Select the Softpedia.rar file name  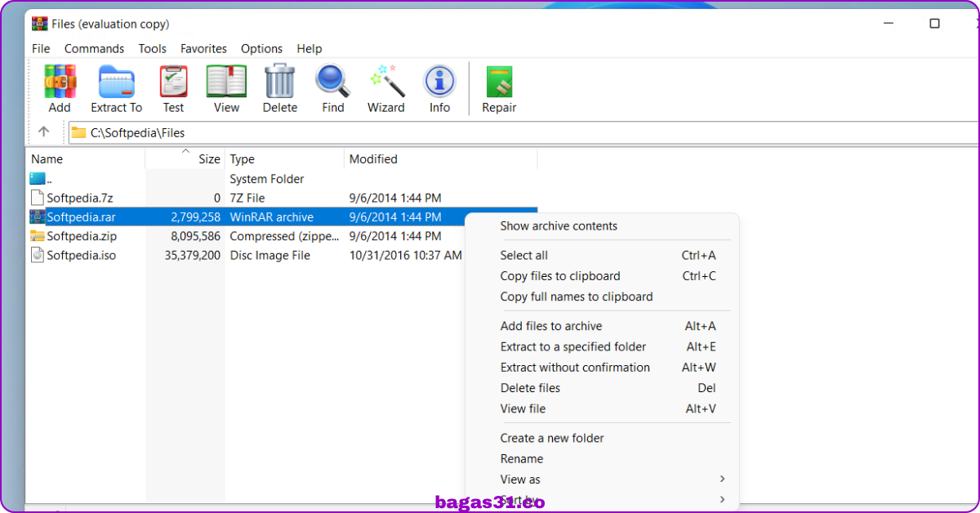tap(81, 217)
